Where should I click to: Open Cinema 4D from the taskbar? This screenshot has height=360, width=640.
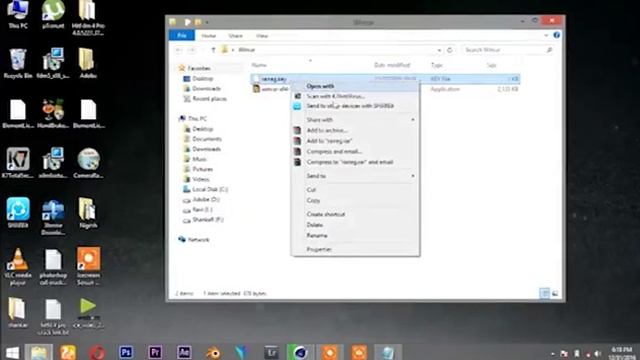(300, 352)
